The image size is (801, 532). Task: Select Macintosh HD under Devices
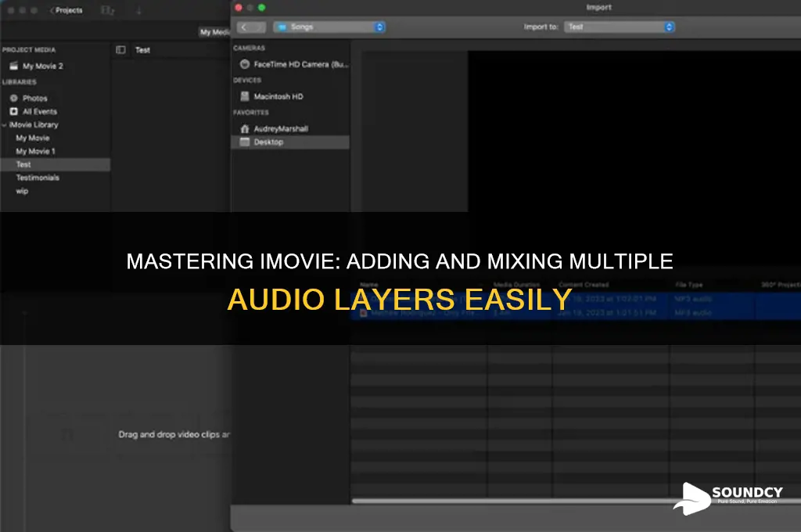278,96
